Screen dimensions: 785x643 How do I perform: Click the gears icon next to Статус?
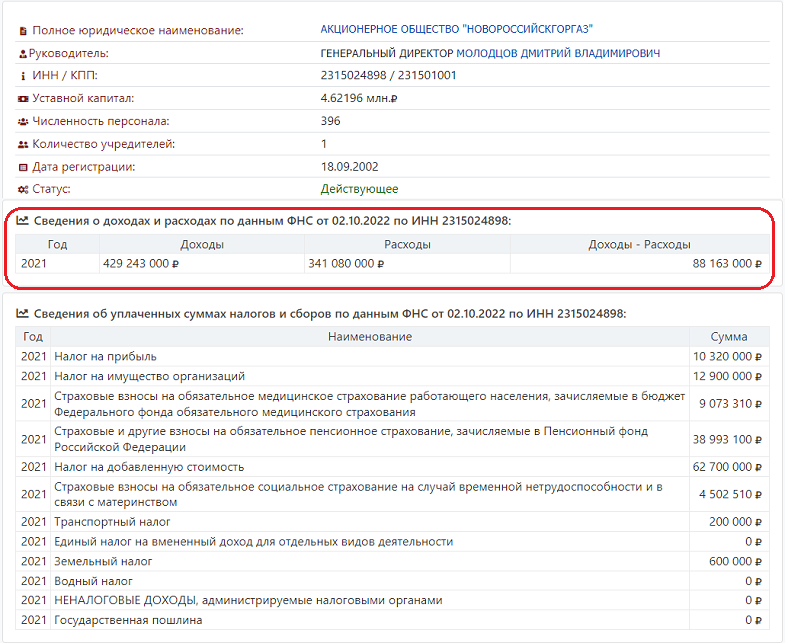(23, 190)
